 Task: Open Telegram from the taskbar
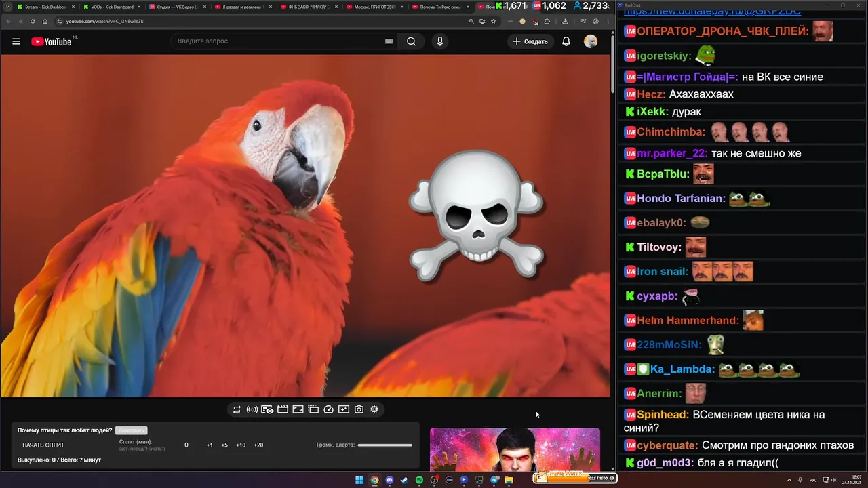pyautogui.click(x=494, y=480)
